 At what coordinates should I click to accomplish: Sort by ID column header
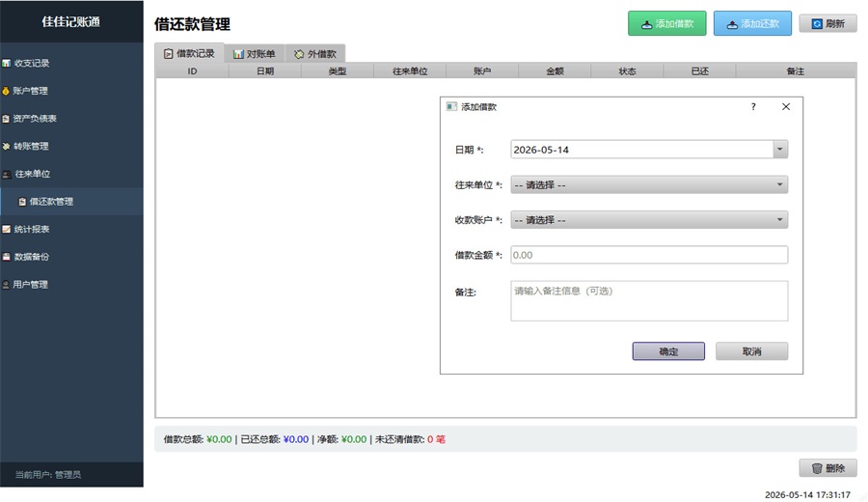[192, 70]
